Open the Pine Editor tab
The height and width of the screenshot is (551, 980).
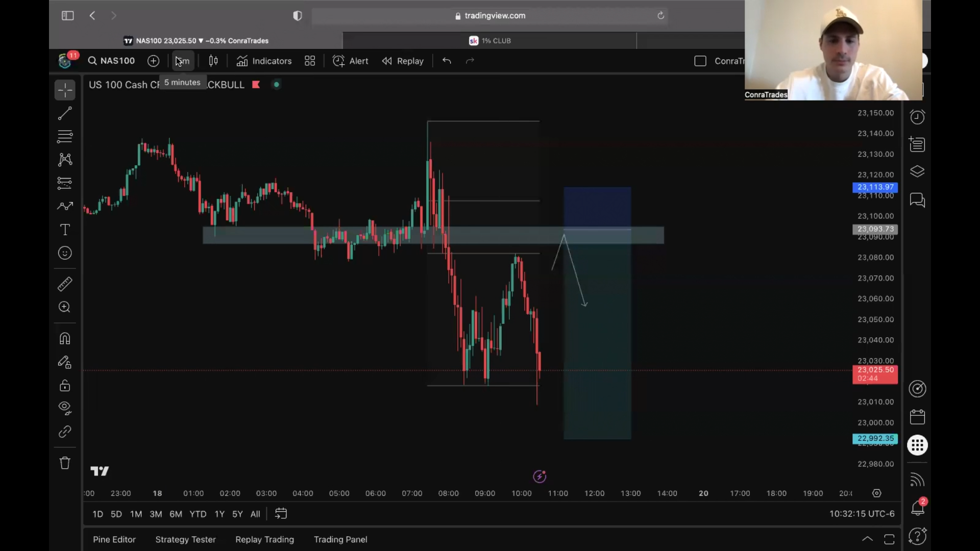coord(114,539)
